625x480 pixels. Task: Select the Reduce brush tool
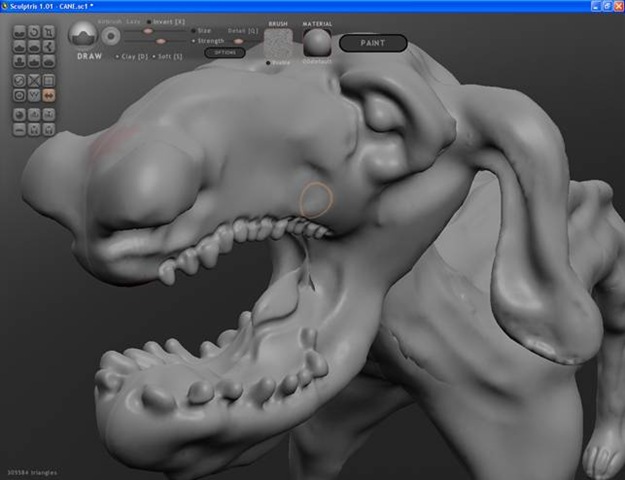tap(20, 81)
